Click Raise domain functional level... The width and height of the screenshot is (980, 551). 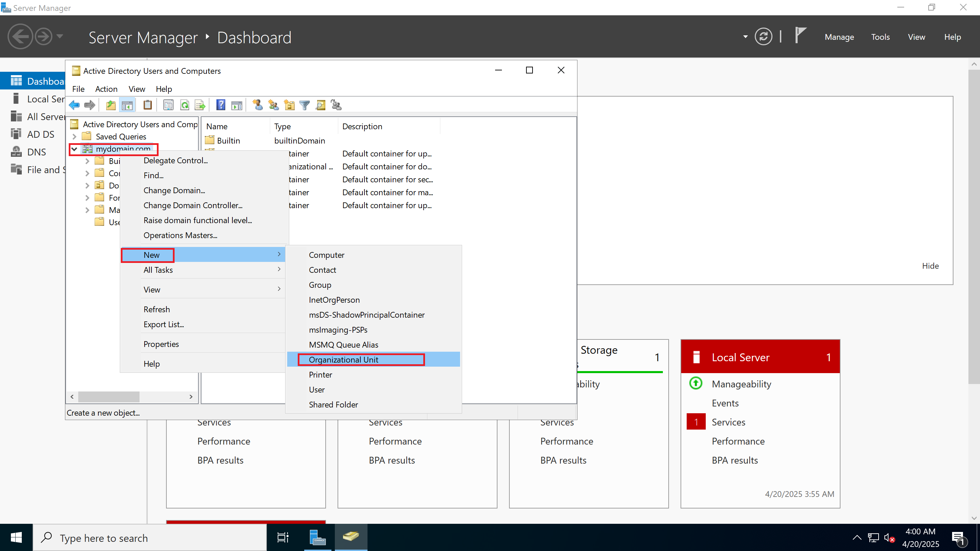pos(203,220)
